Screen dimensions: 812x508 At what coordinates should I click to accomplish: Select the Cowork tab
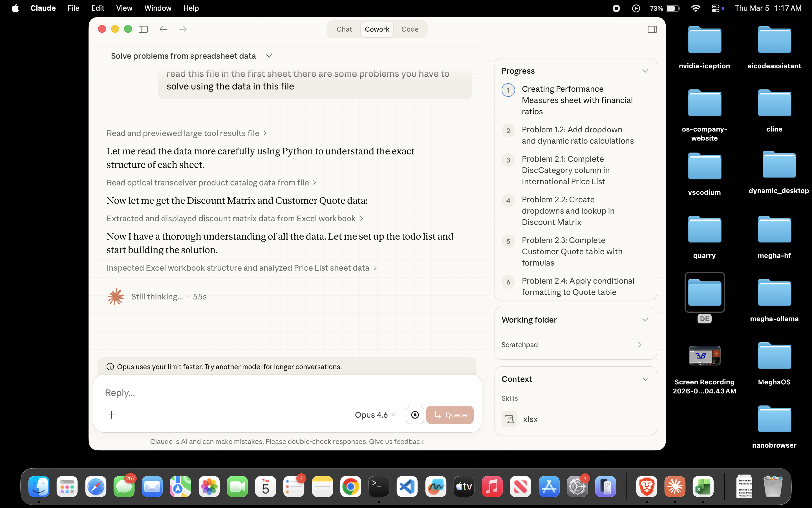pyautogui.click(x=377, y=29)
